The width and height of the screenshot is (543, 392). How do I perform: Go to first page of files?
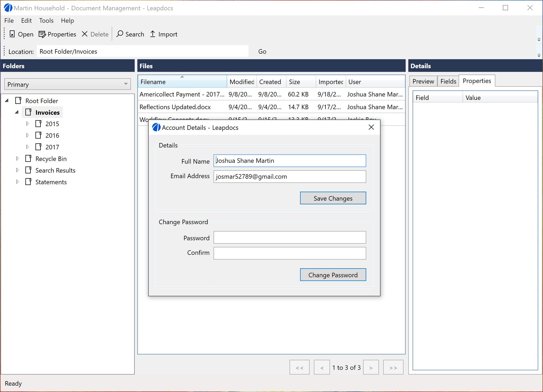tap(300, 367)
